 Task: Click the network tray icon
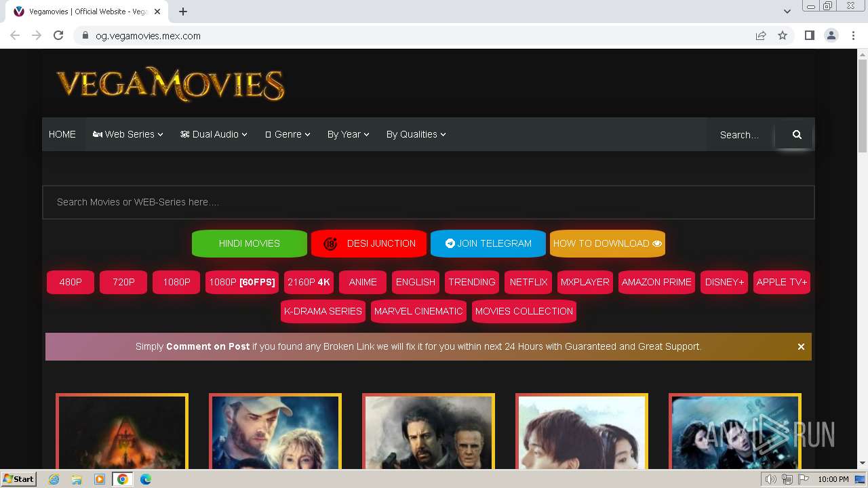click(x=787, y=479)
